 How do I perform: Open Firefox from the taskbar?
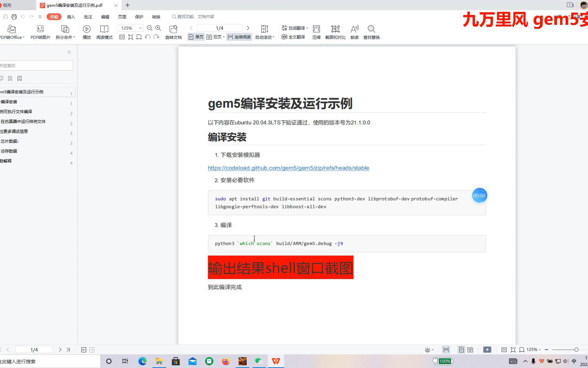pos(226,361)
